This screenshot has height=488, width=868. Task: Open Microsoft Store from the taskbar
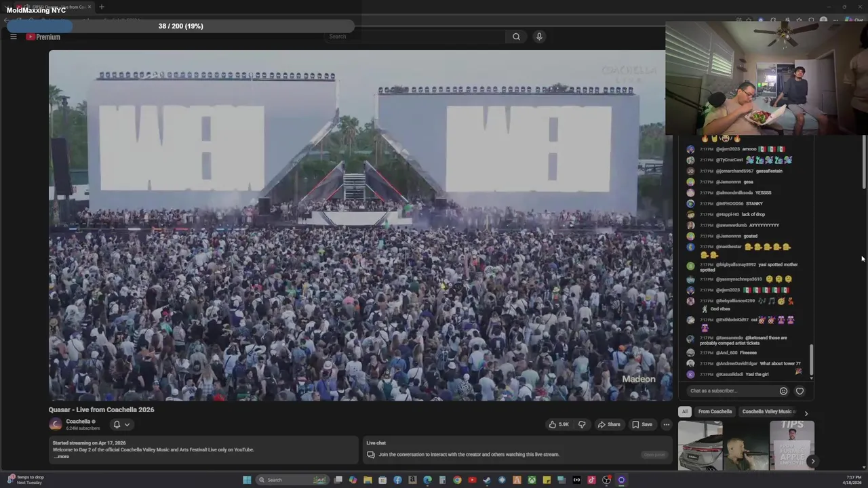tap(382, 480)
